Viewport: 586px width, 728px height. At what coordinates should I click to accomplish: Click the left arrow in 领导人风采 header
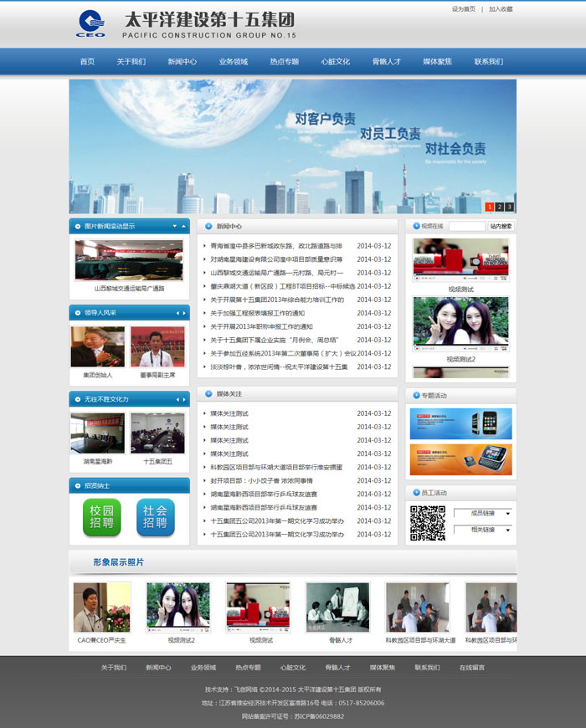click(x=177, y=313)
